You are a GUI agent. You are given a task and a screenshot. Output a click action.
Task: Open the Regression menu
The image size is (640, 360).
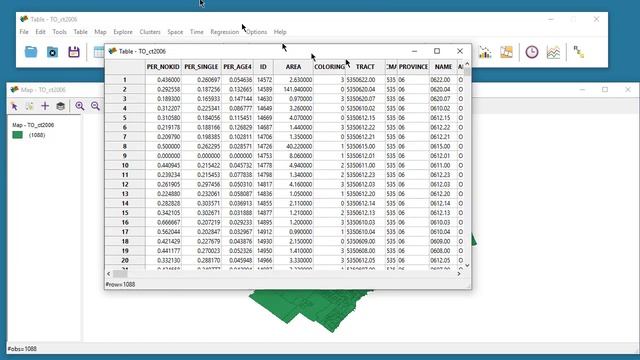point(224,32)
